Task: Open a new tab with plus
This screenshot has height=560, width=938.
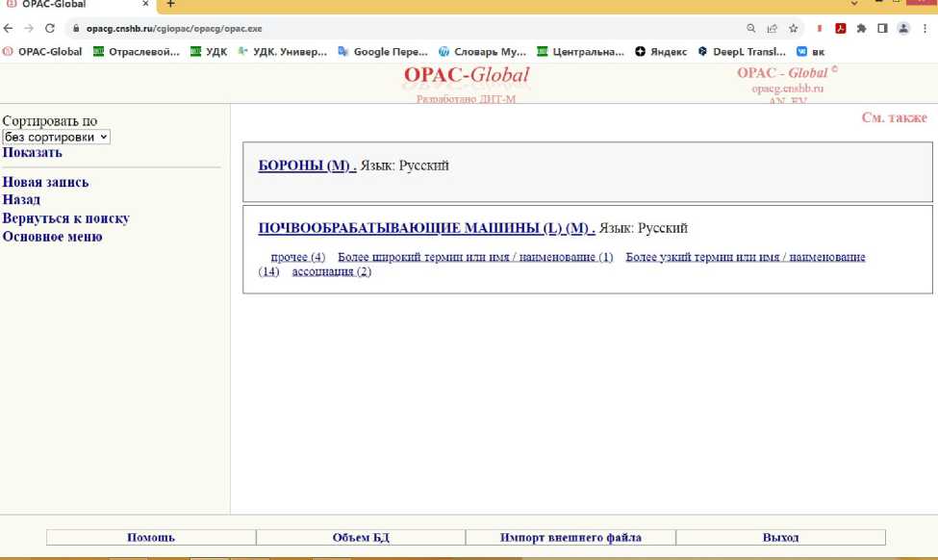Action: coord(170,4)
